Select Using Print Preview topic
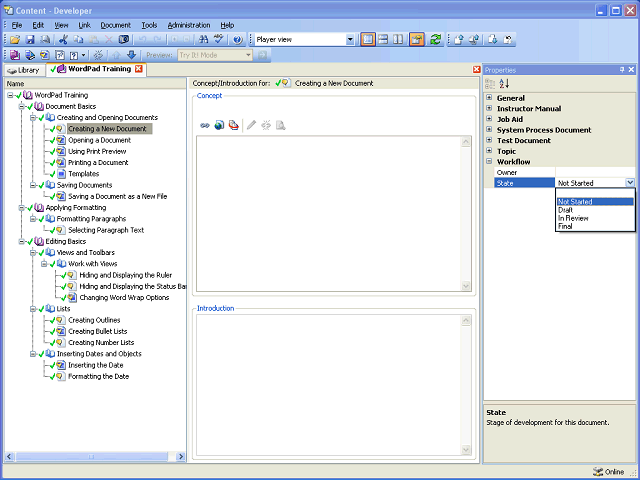Screen dimensions: 640x480 coord(97,151)
